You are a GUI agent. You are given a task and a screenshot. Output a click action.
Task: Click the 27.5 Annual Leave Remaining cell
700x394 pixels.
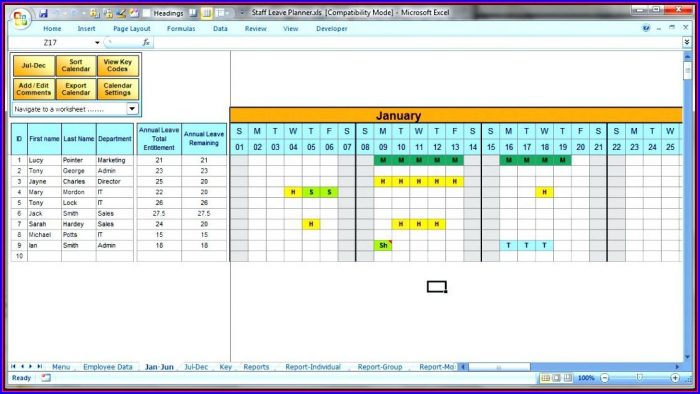pyautogui.click(x=204, y=213)
